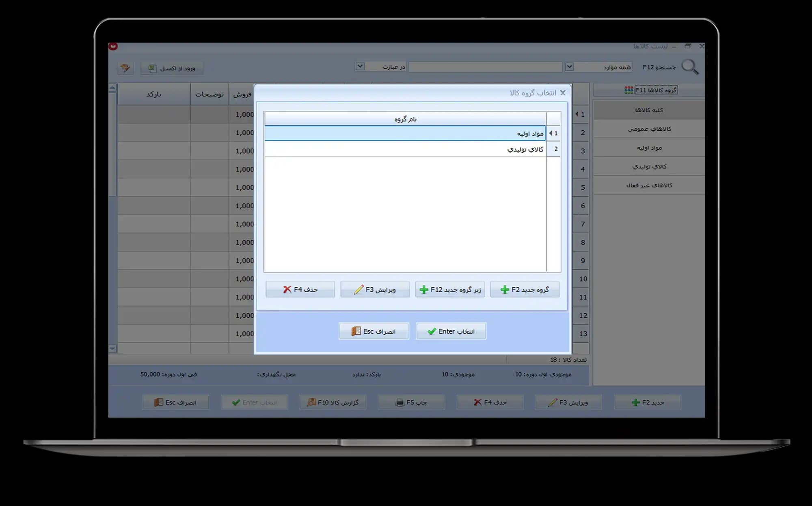
Task: Click the brush icon beside Excel import
Action: tap(125, 68)
